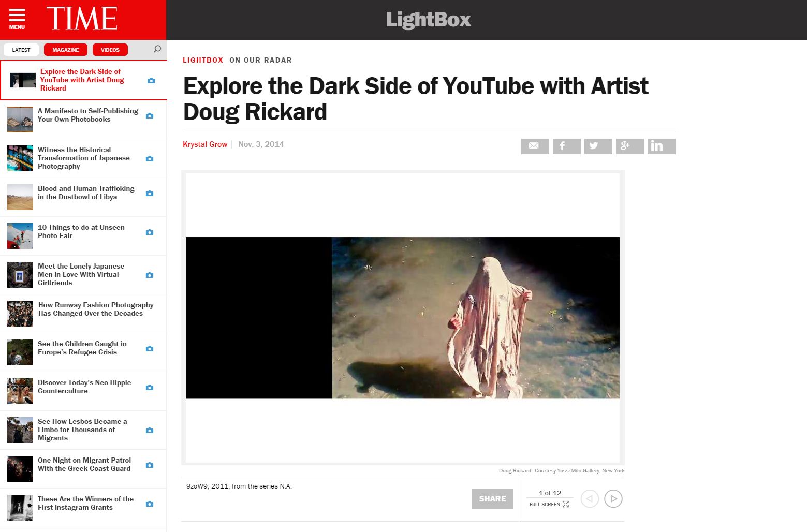
Task: Open 'Blood and Human Trafficking' article
Action: click(86, 193)
